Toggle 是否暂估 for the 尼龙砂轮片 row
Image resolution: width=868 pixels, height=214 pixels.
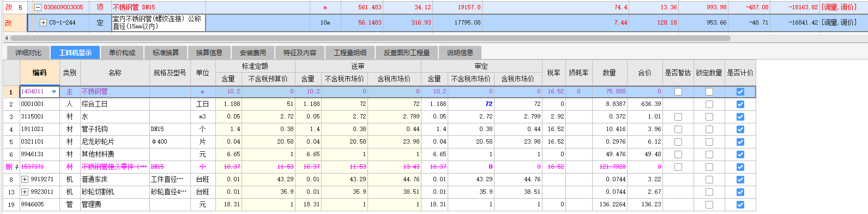coord(678,142)
